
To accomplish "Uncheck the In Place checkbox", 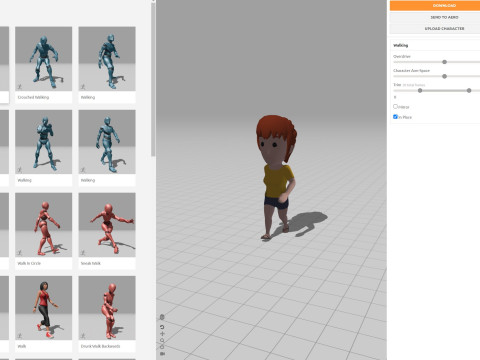I will [395, 117].
